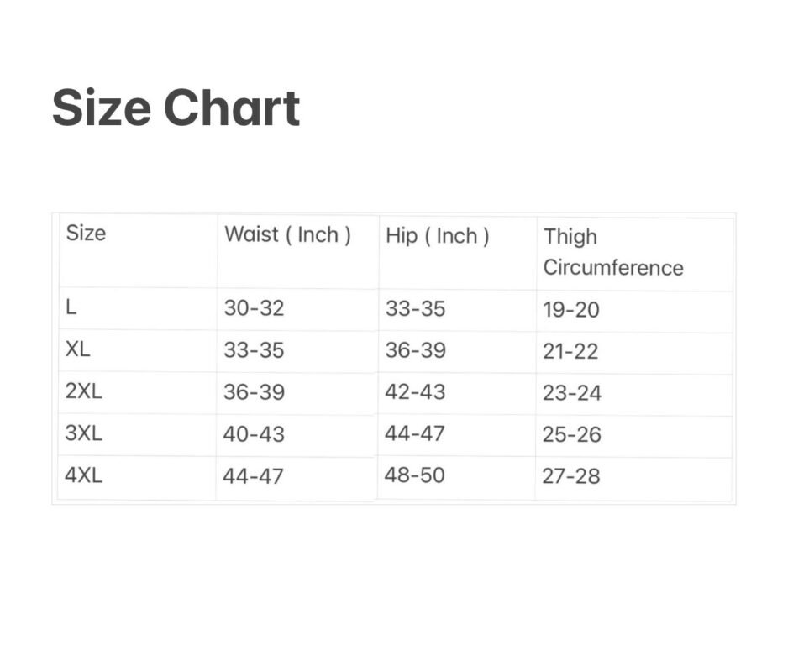Image resolution: width=788 pixels, height=672 pixels.
Task: Select the L size row label
Action: [71, 307]
